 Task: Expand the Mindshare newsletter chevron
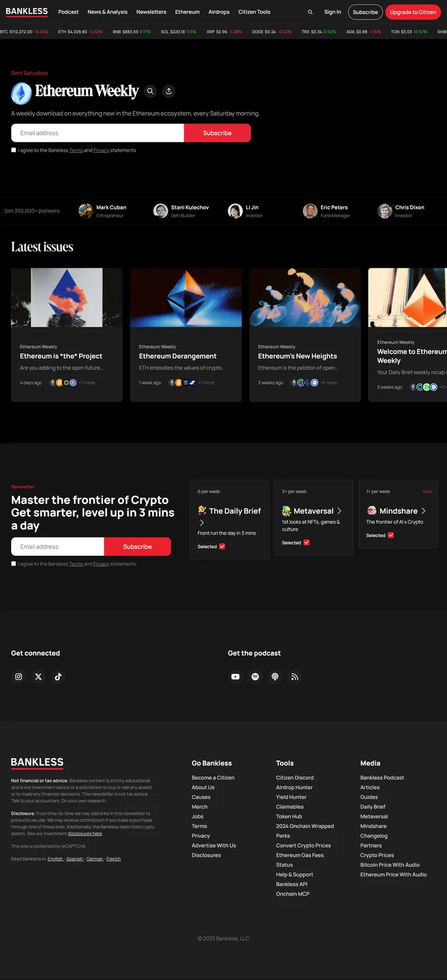coord(423,511)
